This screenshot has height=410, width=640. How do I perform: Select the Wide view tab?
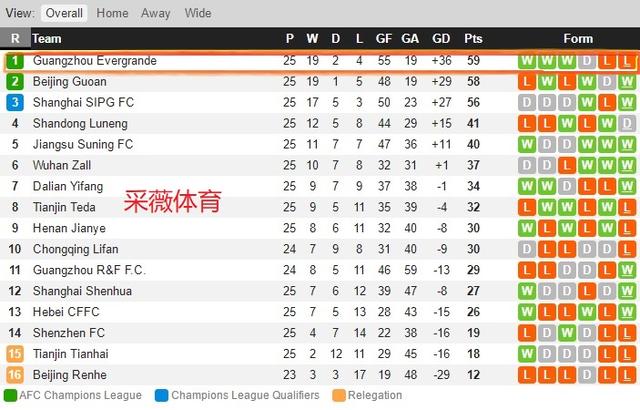(198, 13)
